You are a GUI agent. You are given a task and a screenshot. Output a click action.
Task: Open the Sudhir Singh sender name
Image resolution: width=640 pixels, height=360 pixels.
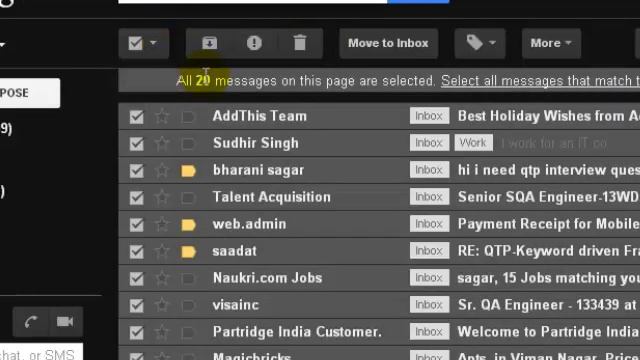(256, 143)
